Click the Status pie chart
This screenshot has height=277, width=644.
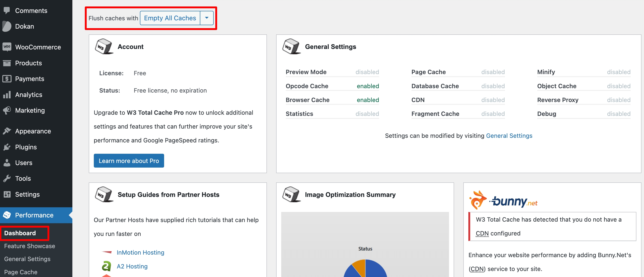click(x=365, y=268)
